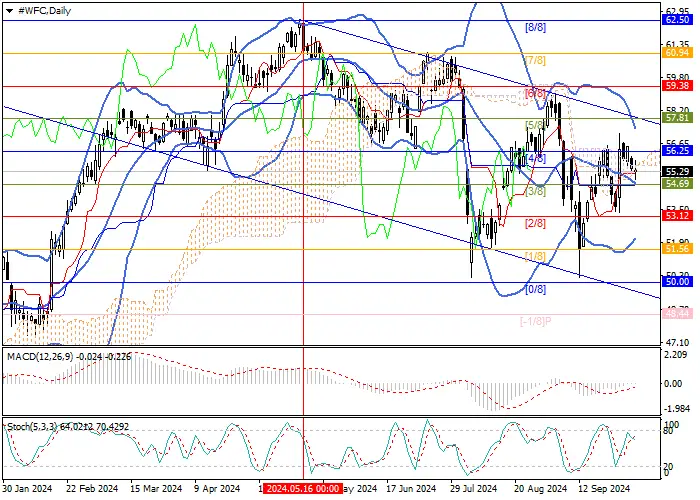
Task: Click the Stoch(5,3,3) indicator label
Action: click(x=32, y=427)
